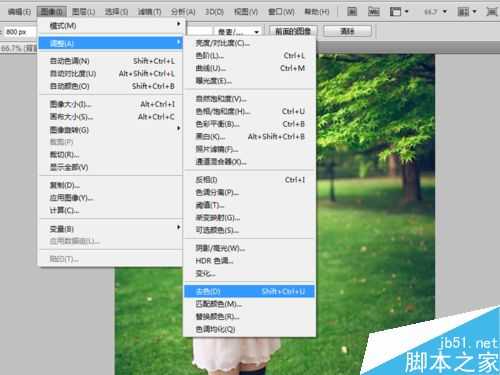Click the 清除 button in options bar

click(347, 31)
